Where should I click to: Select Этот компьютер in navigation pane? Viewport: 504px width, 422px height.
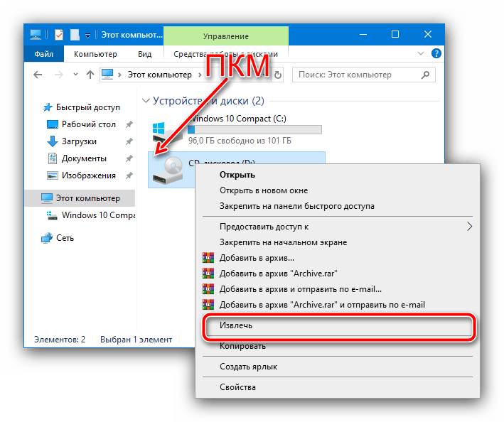(x=80, y=198)
